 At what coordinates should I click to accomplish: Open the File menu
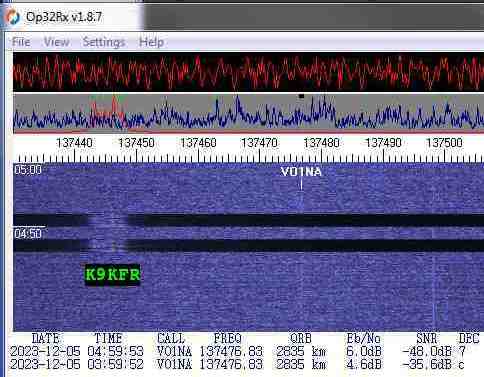pyautogui.click(x=21, y=42)
